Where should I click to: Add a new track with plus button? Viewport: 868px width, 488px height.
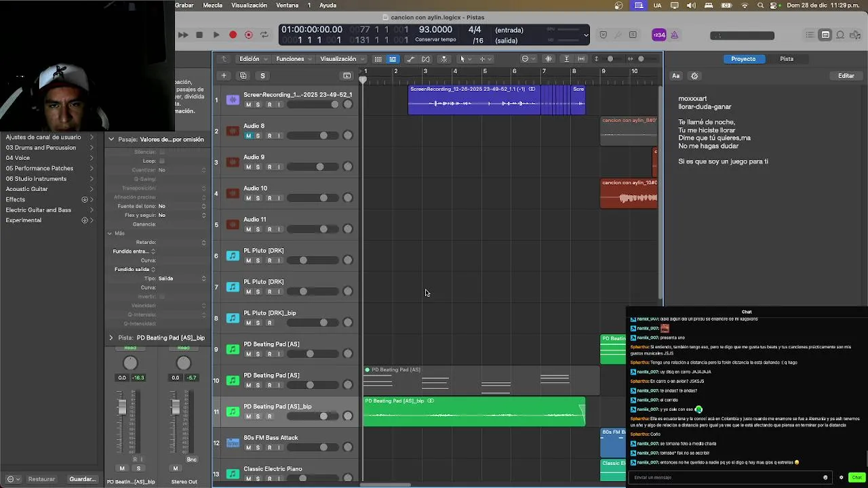(224, 75)
